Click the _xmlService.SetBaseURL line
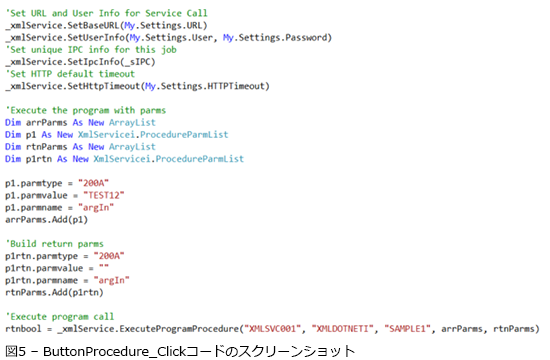 [x=106, y=26]
